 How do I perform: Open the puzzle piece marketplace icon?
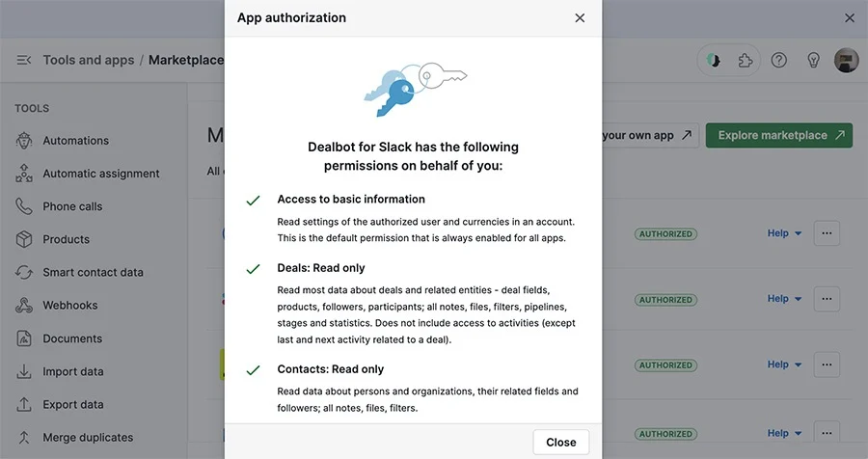tap(746, 60)
